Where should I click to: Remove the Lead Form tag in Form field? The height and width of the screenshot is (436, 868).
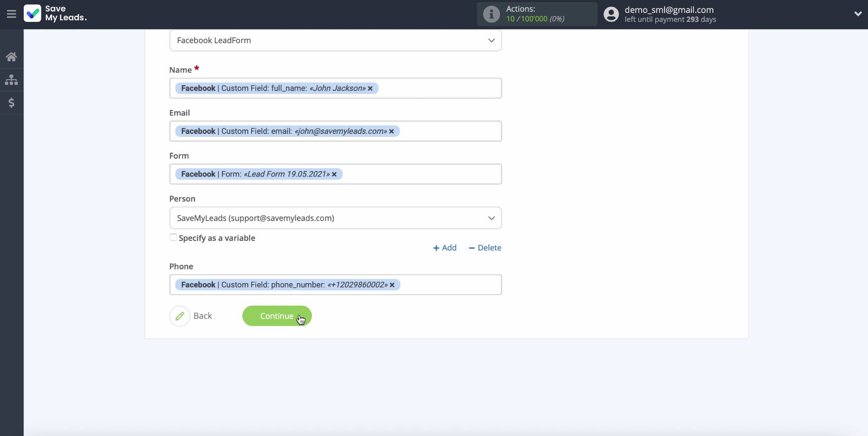coord(334,174)
